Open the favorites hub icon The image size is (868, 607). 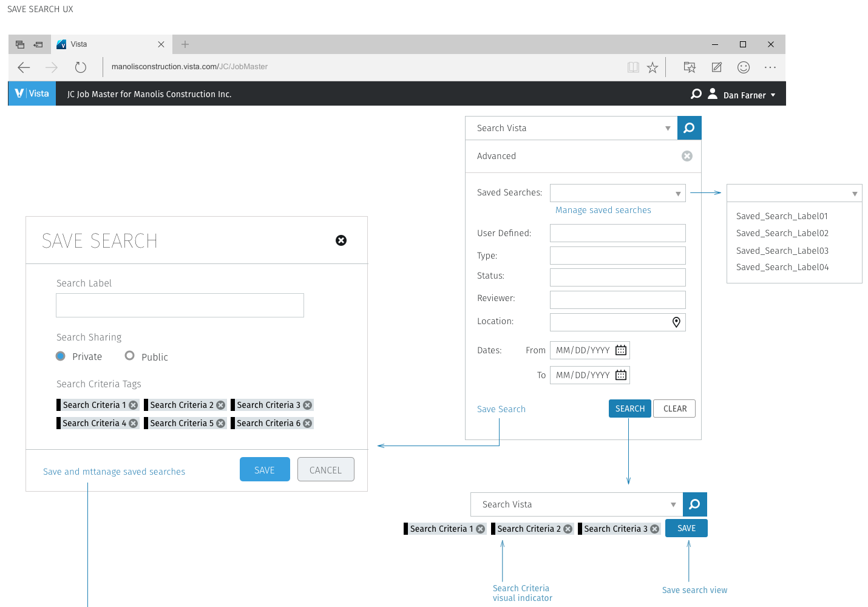click(690, 67)
